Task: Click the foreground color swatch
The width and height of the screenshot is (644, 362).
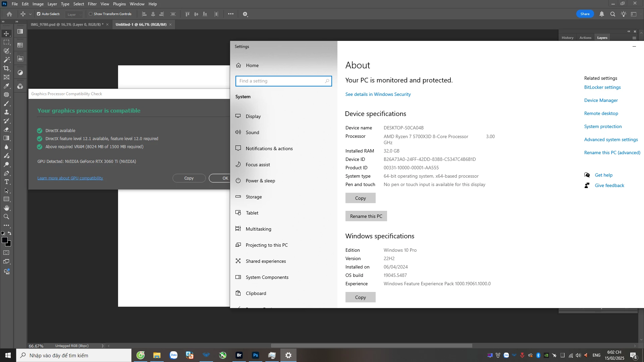Action: click(4, 240)
